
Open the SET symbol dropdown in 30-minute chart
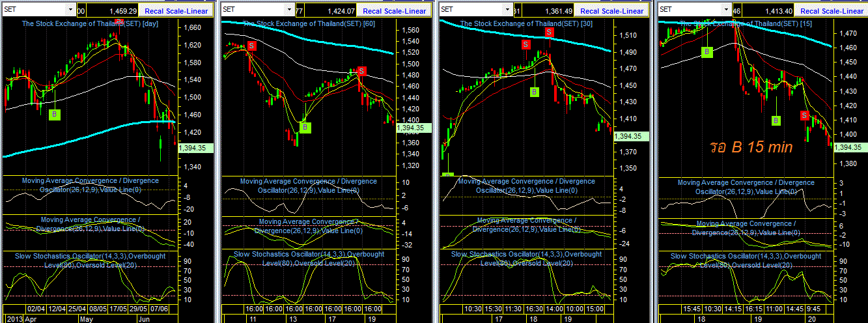point(507,10)
